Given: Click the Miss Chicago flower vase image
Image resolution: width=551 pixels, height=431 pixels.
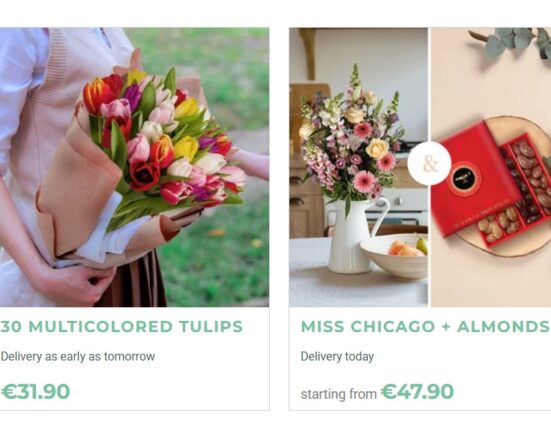Looking at the screenshot, I should pyautogui.click(x=358, y=167).
